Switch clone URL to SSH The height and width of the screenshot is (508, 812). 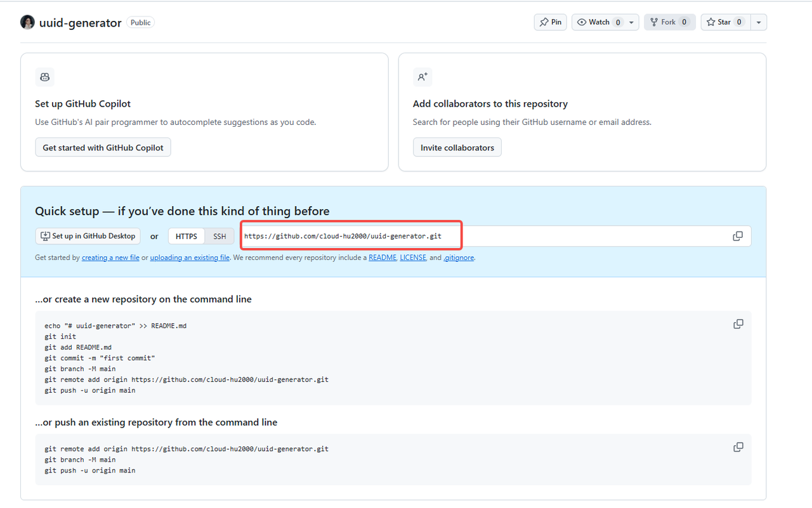(x=219, y=237)
